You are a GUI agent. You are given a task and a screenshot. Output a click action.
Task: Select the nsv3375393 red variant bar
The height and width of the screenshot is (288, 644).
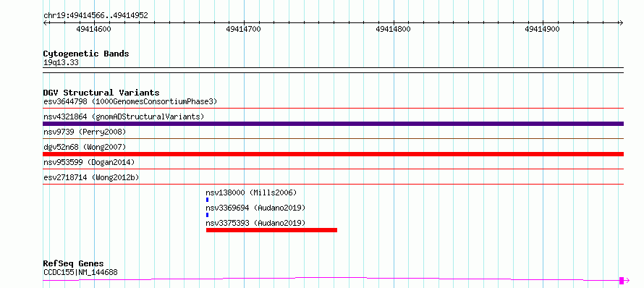(x=271, y=230)
